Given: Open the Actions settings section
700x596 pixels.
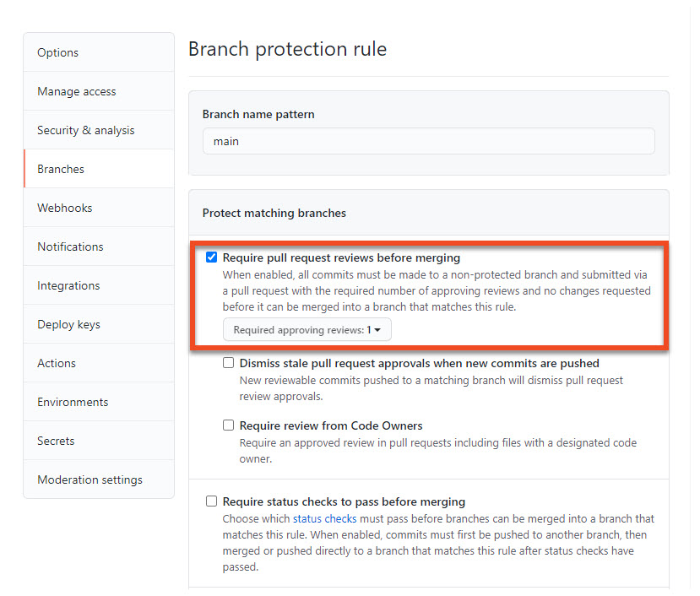Looking at the screenshot, I should (57, 363).
